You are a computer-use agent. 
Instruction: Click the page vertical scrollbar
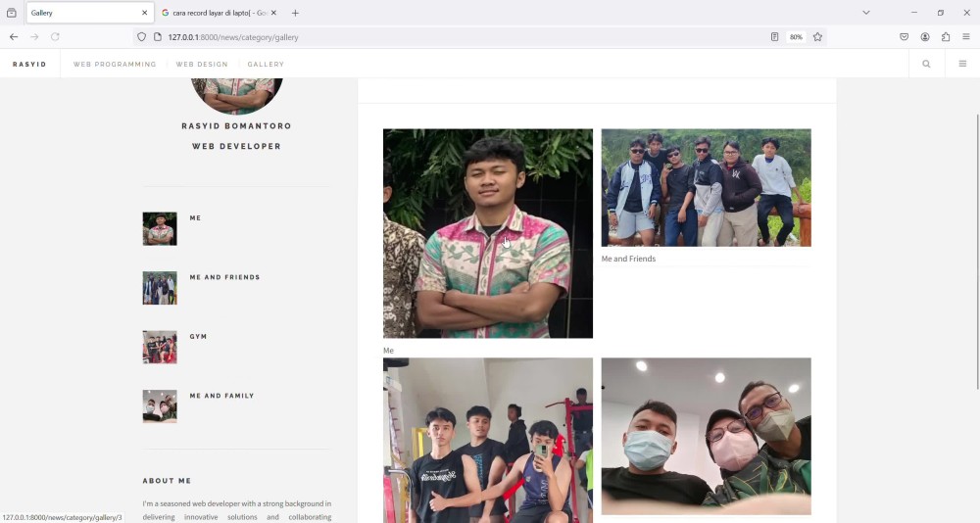[976, 251]
